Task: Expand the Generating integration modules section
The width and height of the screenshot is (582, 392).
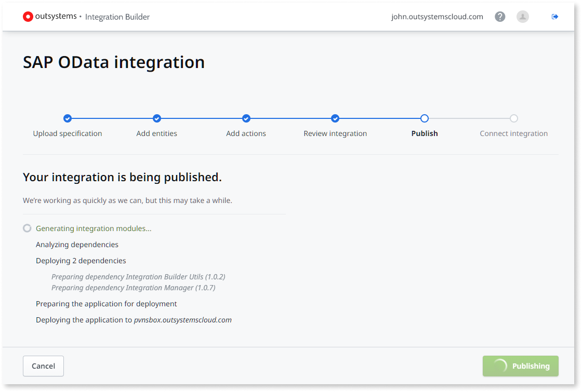Action: click(x=94, y=228)
